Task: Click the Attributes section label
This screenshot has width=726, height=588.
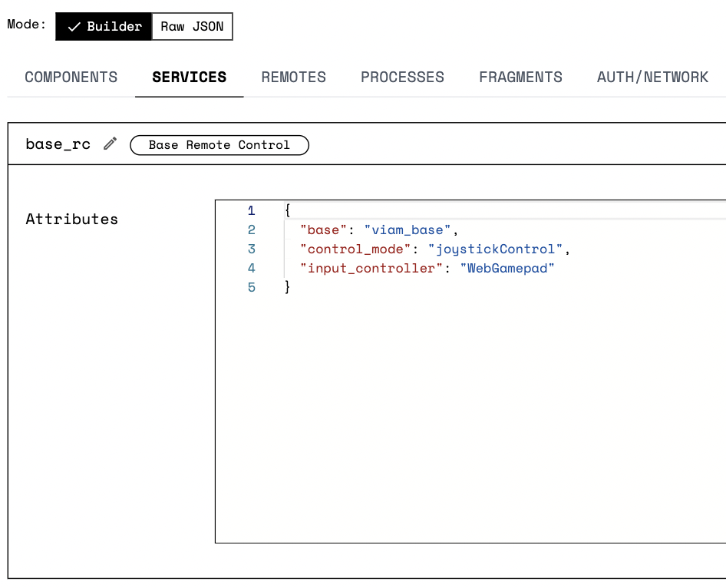Action: [x=71, y=220]
